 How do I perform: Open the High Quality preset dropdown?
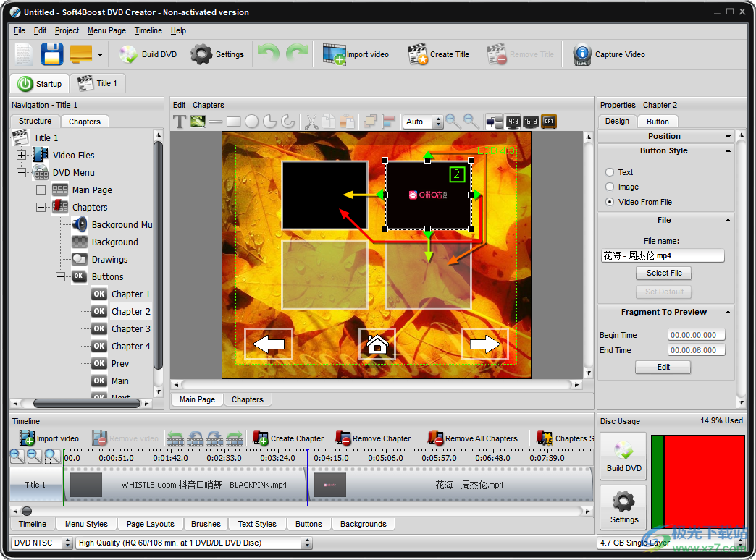pyautogui.click(x=306, y=543)
